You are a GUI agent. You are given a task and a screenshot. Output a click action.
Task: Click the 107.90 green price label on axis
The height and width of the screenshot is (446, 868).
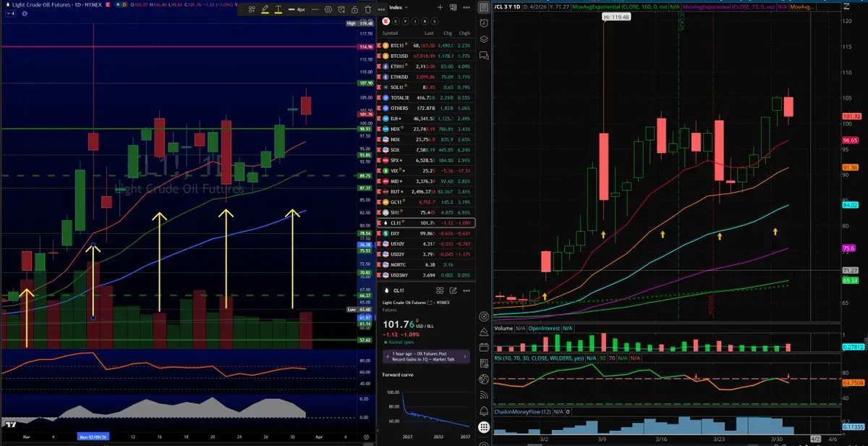click(365, 83)
